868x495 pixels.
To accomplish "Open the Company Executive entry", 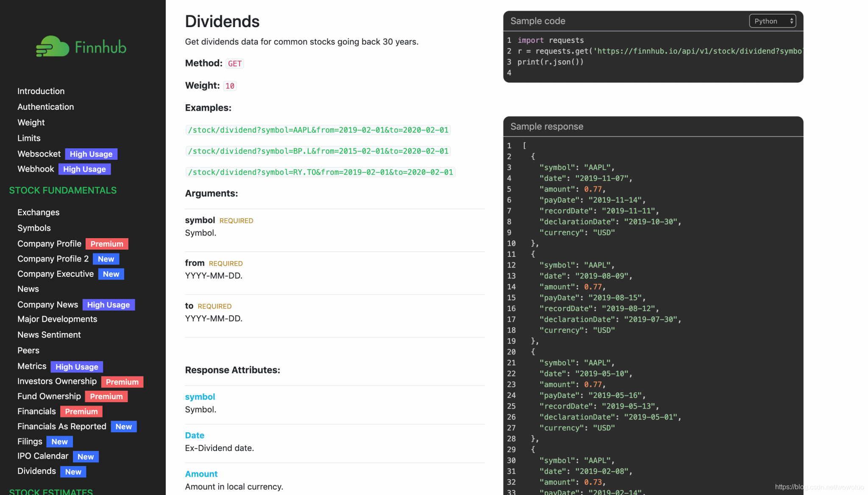I will click(56, 274).
